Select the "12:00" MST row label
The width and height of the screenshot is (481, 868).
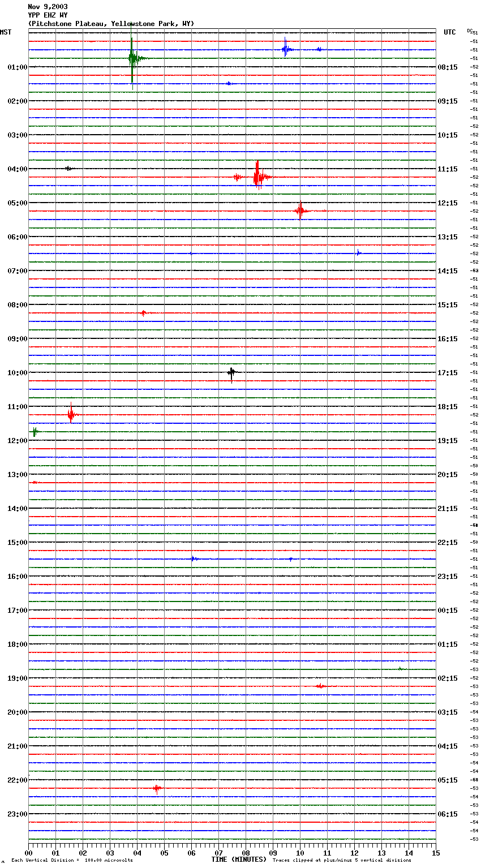point(18,440)
